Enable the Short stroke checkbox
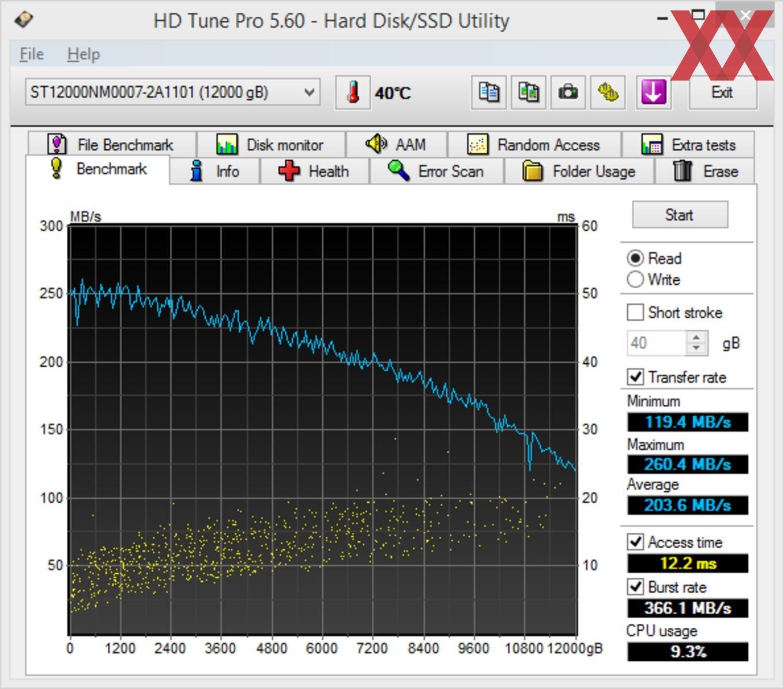This screenshot has width=784, height=689. [x=635, y=313]
